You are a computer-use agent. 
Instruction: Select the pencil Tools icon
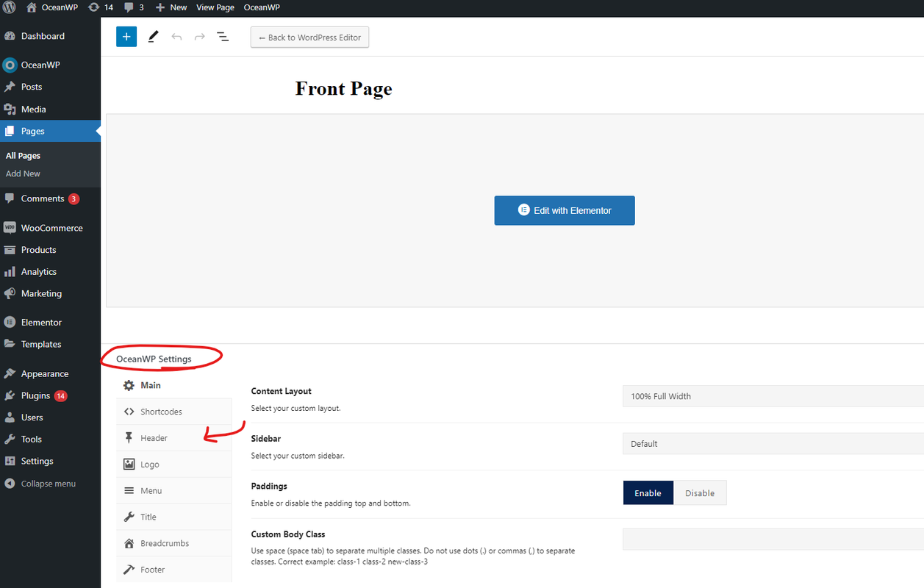click(x=153, y=37)
